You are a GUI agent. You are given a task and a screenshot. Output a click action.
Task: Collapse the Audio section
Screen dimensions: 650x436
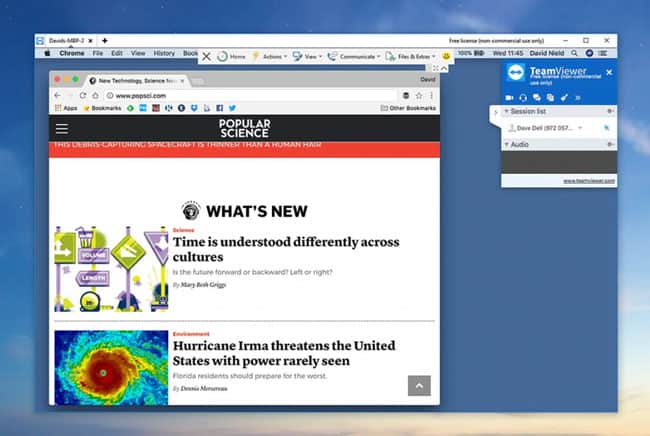pos(506,144)
